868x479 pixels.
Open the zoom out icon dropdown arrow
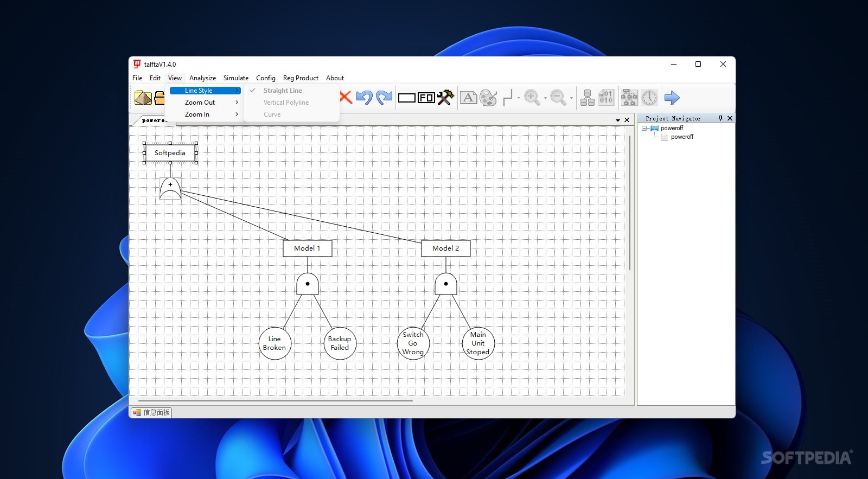[571, 98]
